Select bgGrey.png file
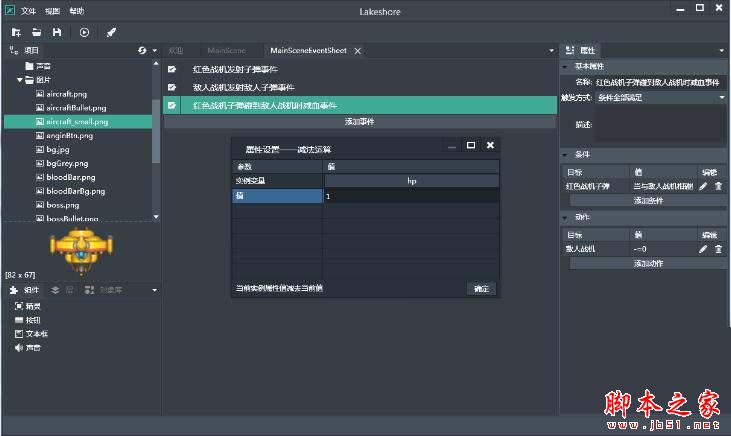This screenshot has width=731, height=436. point(62,164)
